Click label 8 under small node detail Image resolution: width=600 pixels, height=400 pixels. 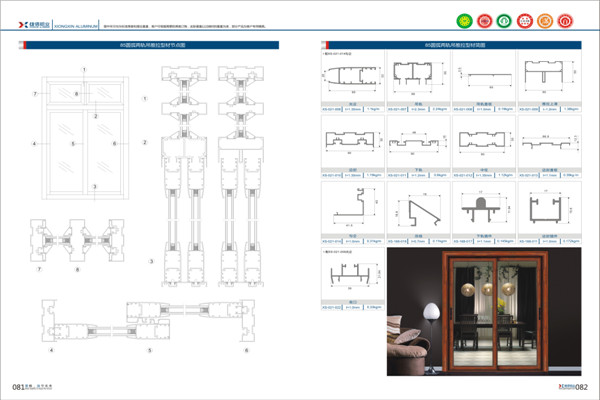pyautogui.click(x=77, y=269)
